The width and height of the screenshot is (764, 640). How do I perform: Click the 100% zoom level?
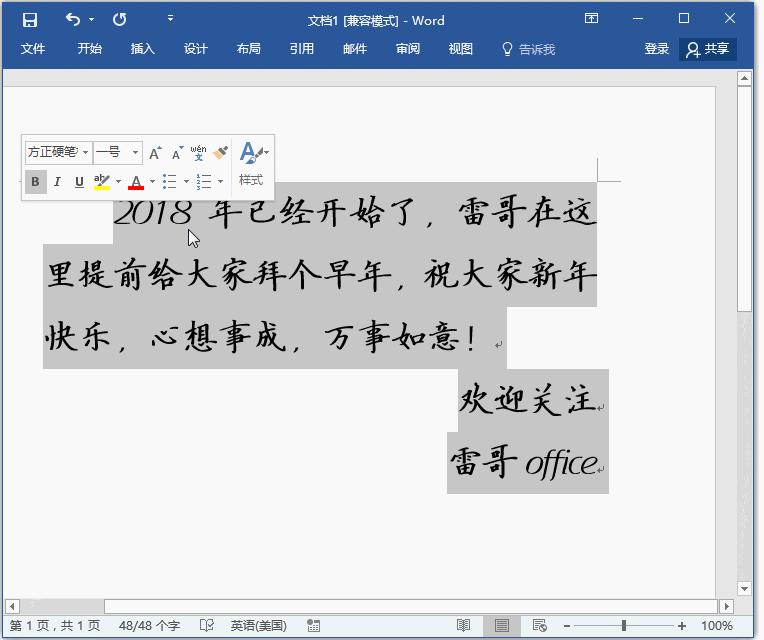point(716,626)
